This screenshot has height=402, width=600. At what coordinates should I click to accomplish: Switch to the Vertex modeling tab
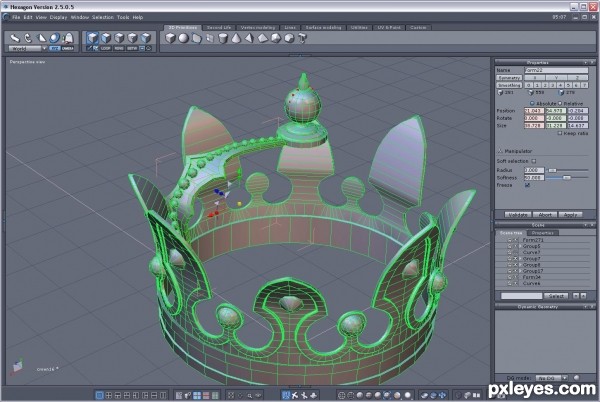[x=258, y=28]
